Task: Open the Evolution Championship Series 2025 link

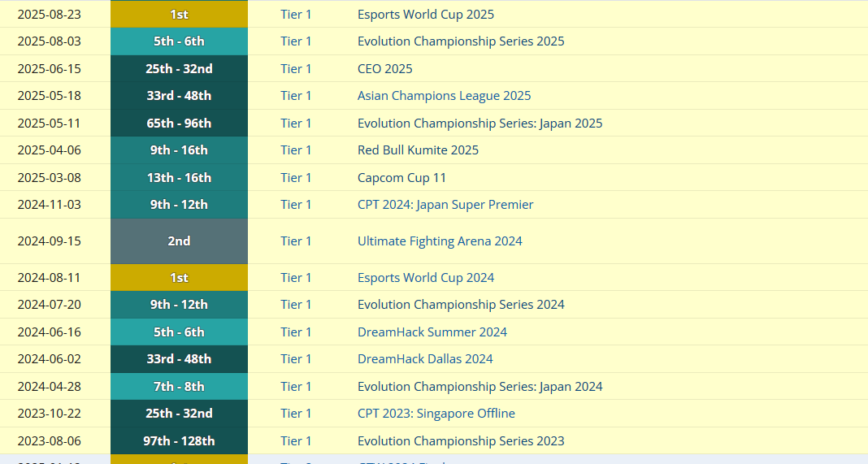Action: click(461, 41)
